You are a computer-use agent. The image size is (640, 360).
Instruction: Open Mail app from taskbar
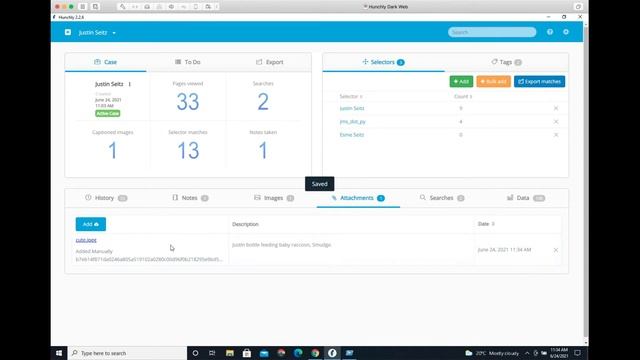pyautogui.click(x=264, y=353)
